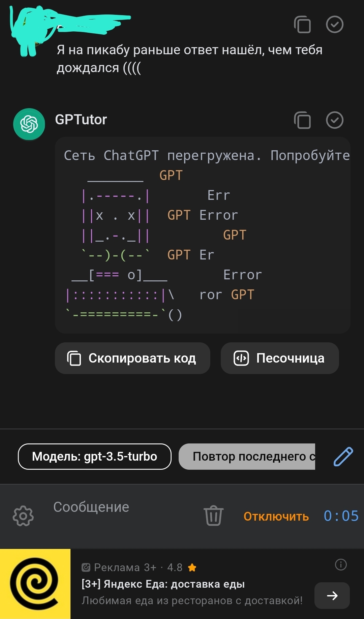Tap the trash delete icon
The height and width of the screenshot is (619, 364).
pyautogui.click(x=214, y=516)
